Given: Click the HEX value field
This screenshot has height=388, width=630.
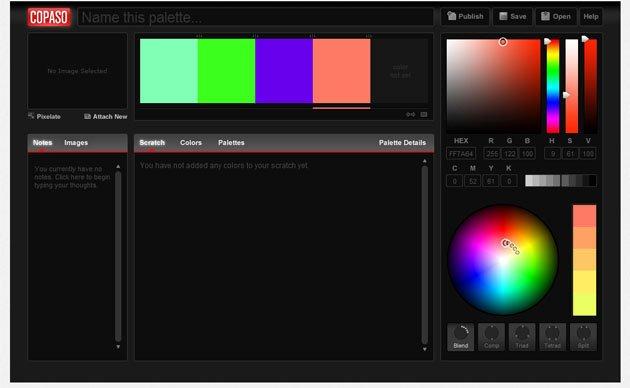Looking at the screenshot, I should click(461, 153).
